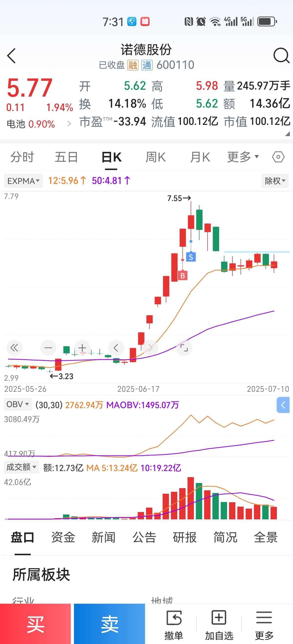Open 成交额 indicator dropdown
The width and height of the screenshot is (293, 644).
[21, 467]
